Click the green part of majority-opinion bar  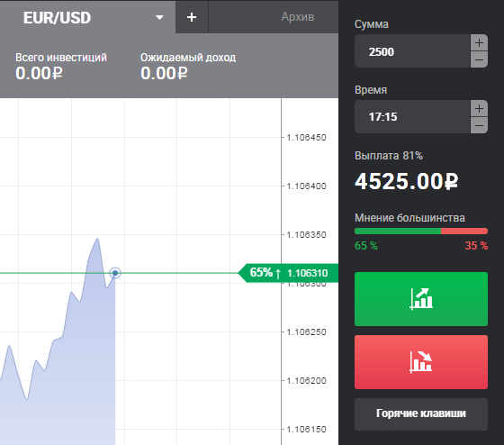pos(398,231)
